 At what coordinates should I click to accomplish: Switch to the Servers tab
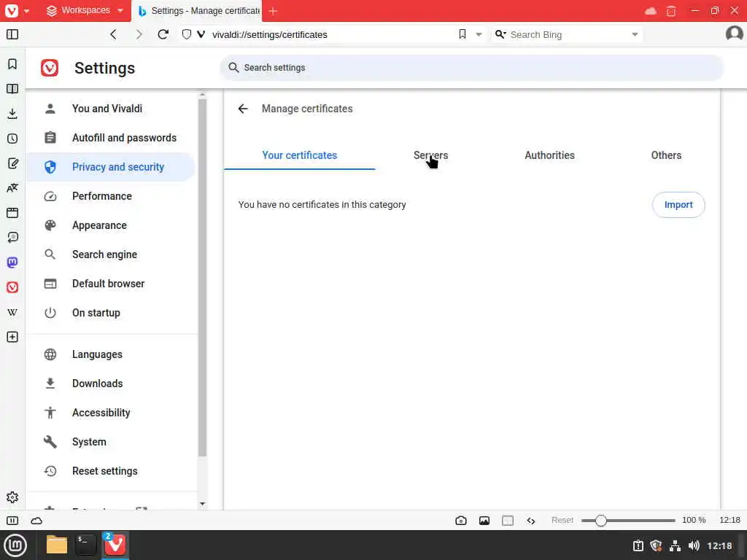[x=430, y=155]
